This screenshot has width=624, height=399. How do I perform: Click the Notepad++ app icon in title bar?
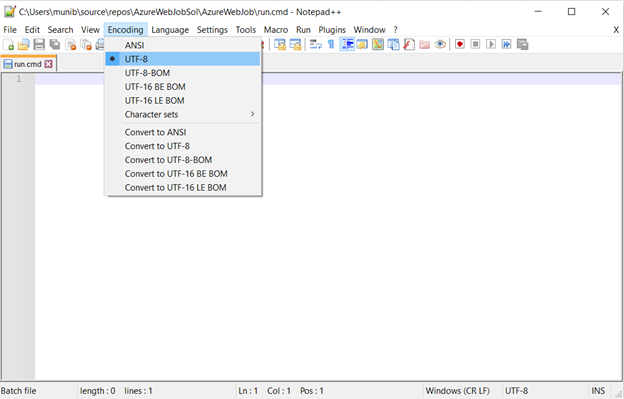tap(10, 12)
